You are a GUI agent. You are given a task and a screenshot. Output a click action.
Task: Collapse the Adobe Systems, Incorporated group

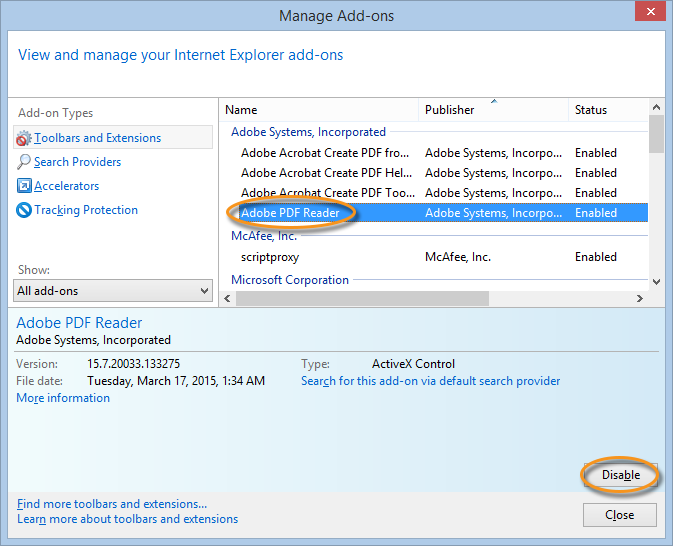[x=308, y=132]
